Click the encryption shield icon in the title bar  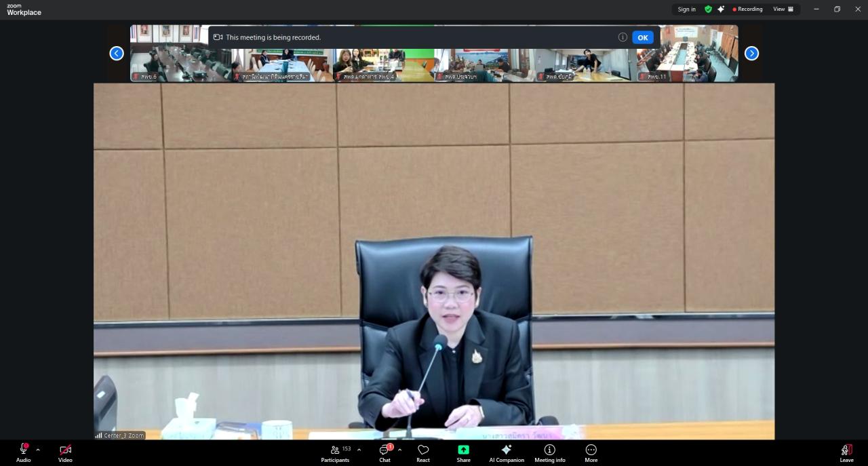[x=708, y=9]
